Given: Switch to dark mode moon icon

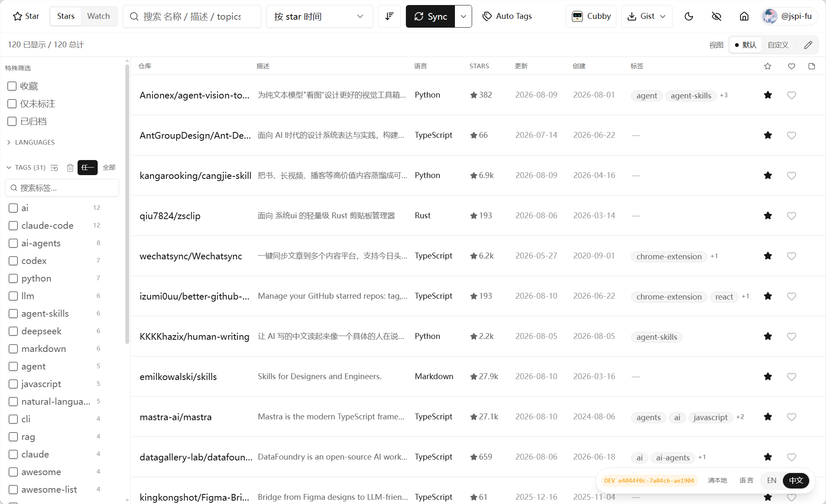Looking at the screenshot, I should click(x=688, y=16).
